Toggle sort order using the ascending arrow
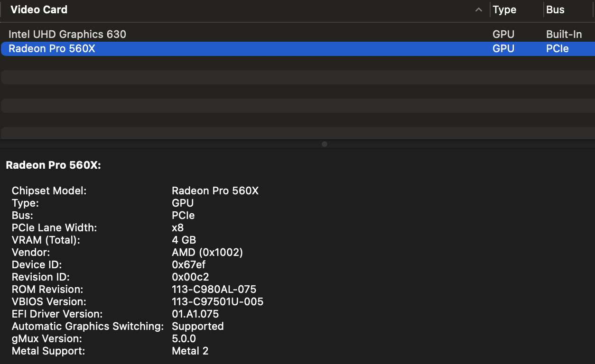595x364 pixels. (x=479, y=10)
